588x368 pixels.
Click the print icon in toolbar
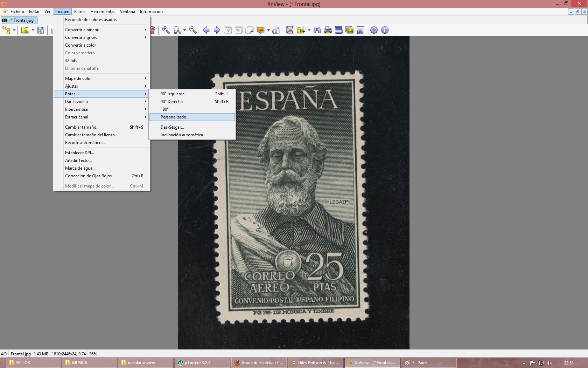328,30
